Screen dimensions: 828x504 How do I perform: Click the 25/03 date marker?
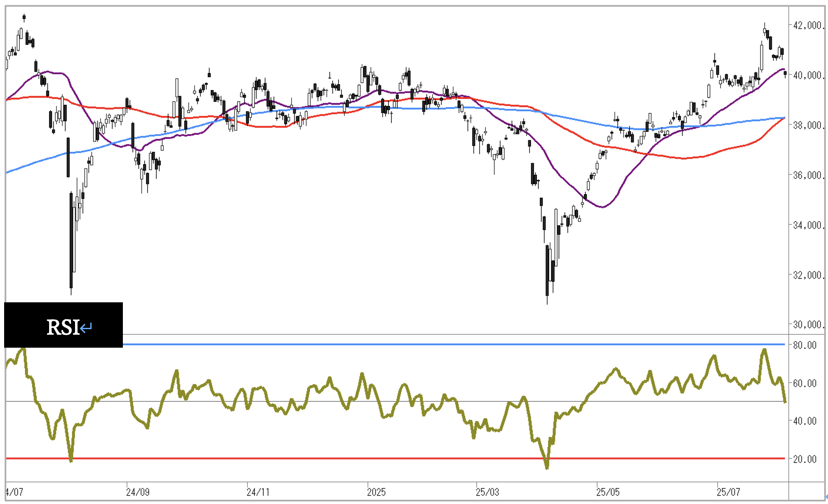487,492
